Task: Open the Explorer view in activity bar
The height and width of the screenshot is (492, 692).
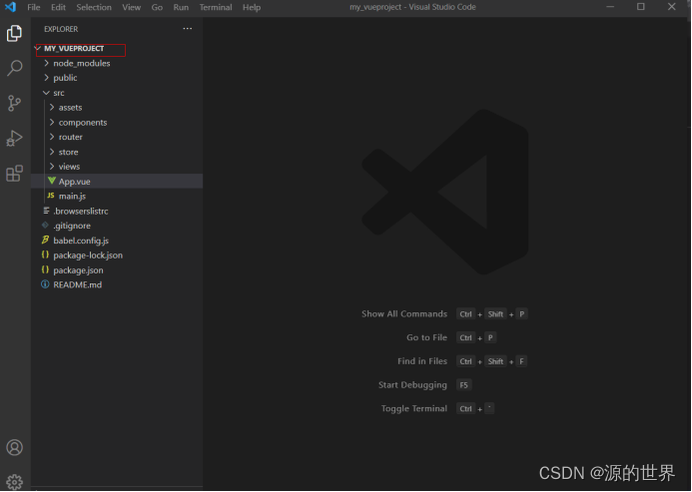Action: tap(14, 33)
